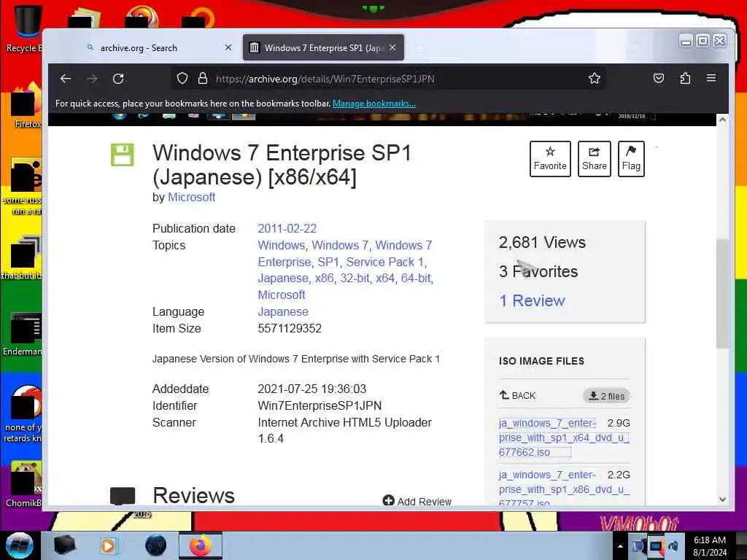
Task: Flag this archive item
Action: (631, 158)
